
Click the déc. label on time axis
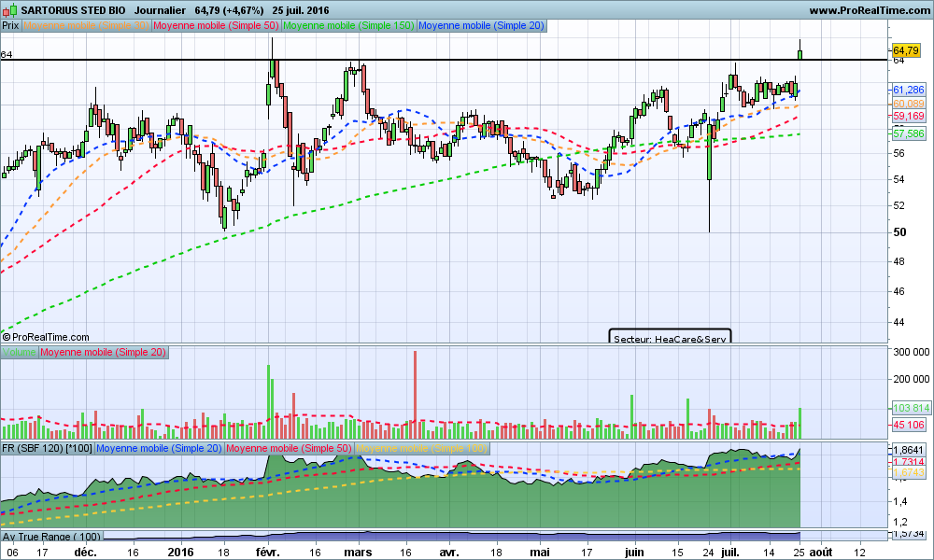tap(86, 552)
